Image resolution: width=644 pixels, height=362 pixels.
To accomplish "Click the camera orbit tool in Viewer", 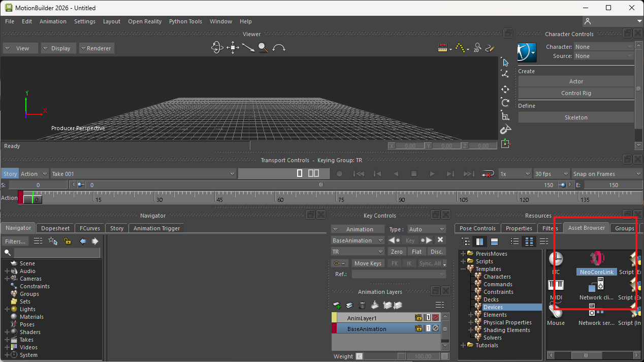I will (217, 48).
